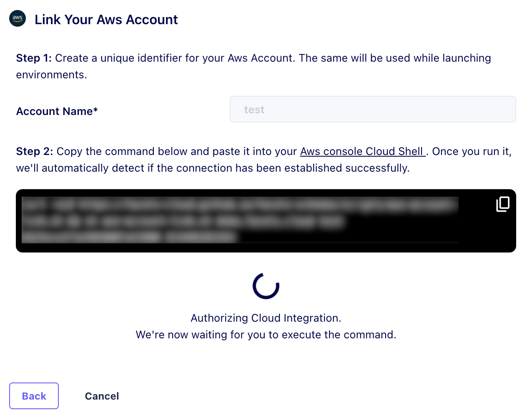Click the Back button
532x420 pixels.
(34, 396)
